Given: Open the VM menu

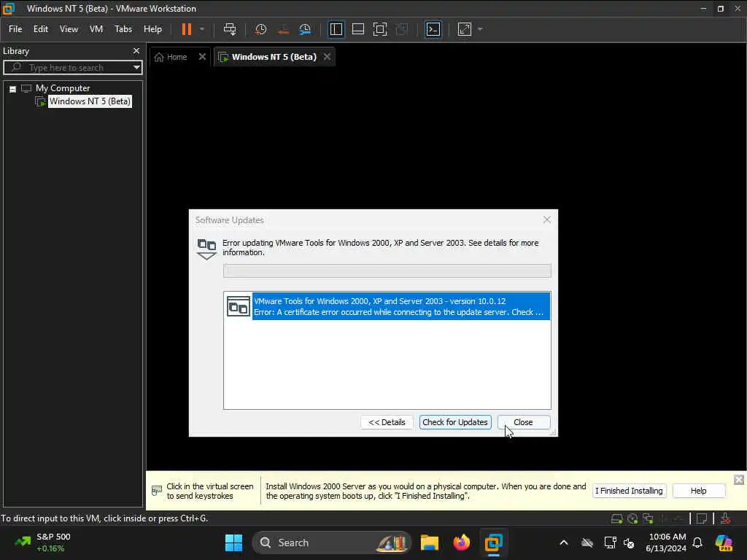Looking at the screenshot, I should click(96, 29).
